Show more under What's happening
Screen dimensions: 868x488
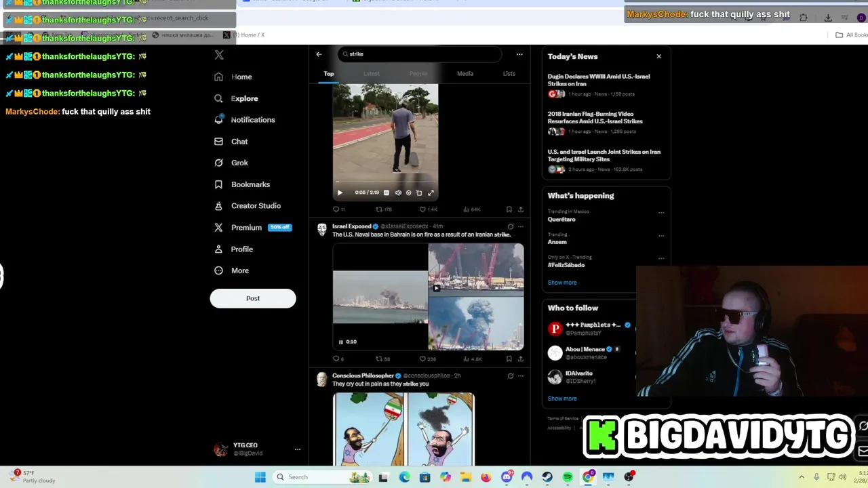click(x=562, y=283)
